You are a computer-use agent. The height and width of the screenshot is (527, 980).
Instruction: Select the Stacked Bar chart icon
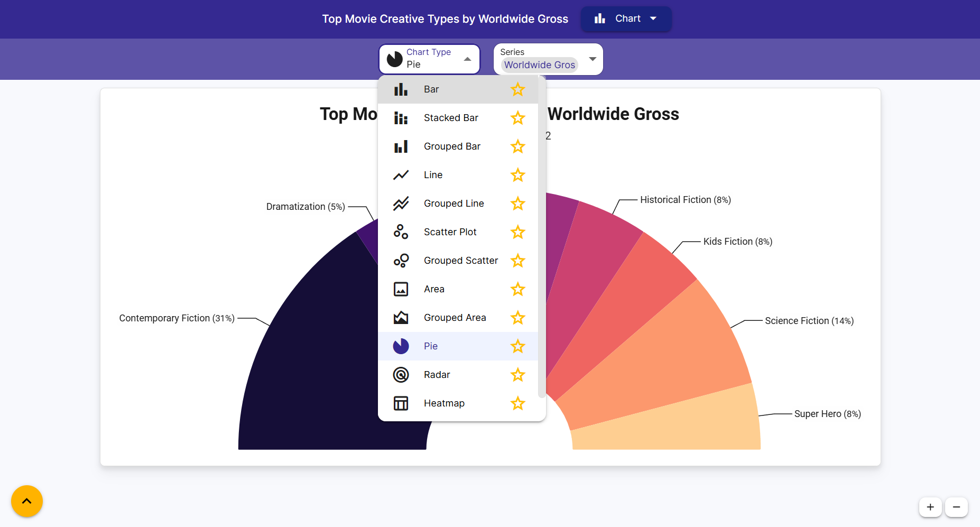pyautogui.click(x=401, y=118)
